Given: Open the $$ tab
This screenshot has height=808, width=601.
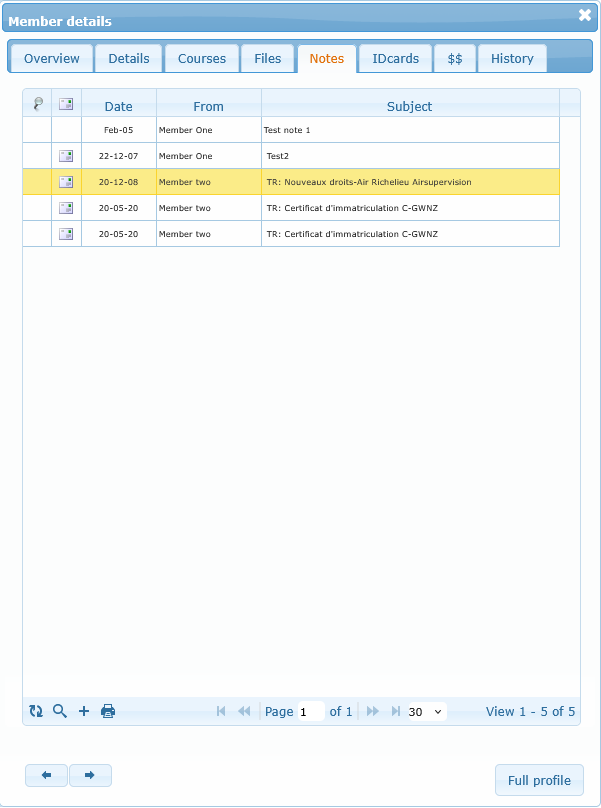Looking at the screenshot, I should tap(455, 59).
